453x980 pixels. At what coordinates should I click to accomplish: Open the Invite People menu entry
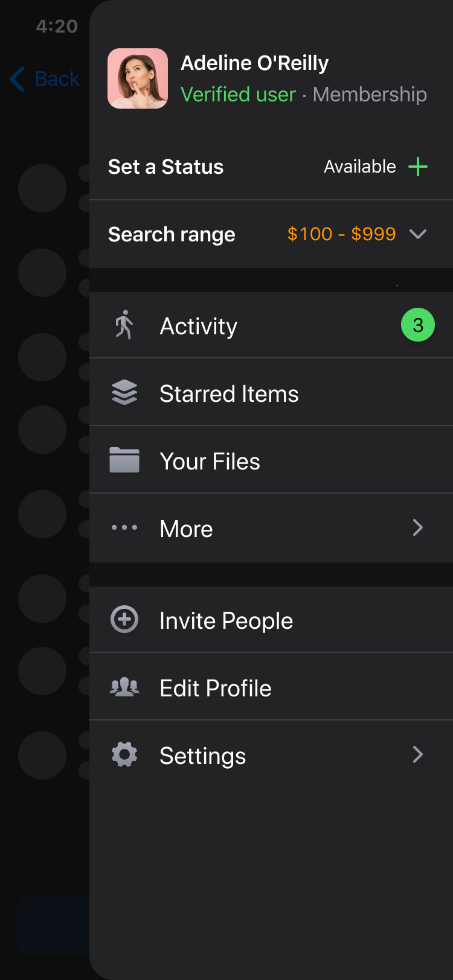226,619
